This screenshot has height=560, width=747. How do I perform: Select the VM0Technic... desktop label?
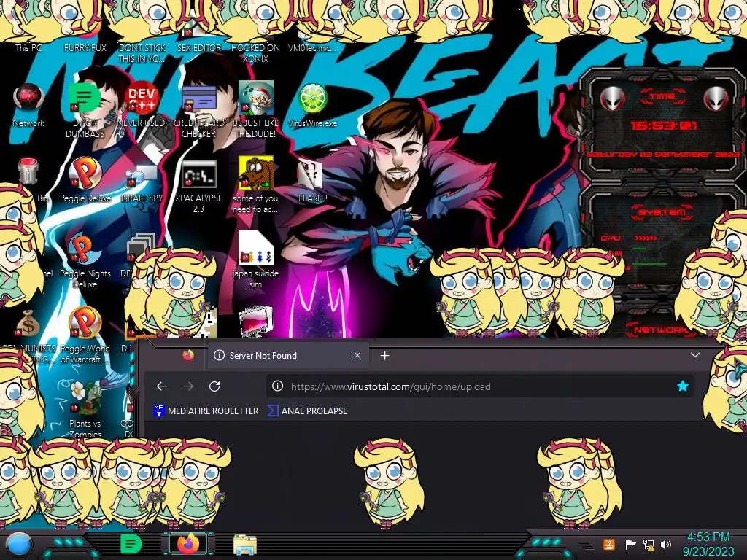(x=312, y=47)
